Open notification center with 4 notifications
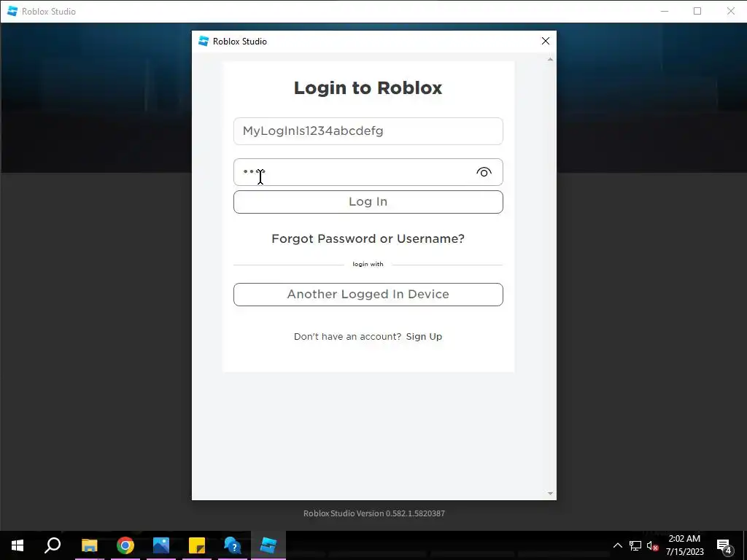Screen dimensions: 747x560 click(x=724, y=546)
